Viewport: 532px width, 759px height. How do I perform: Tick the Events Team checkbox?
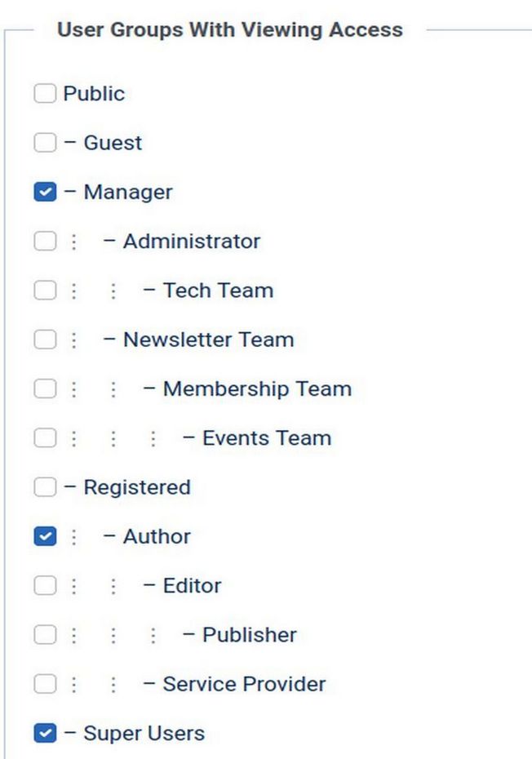(45, 438)
